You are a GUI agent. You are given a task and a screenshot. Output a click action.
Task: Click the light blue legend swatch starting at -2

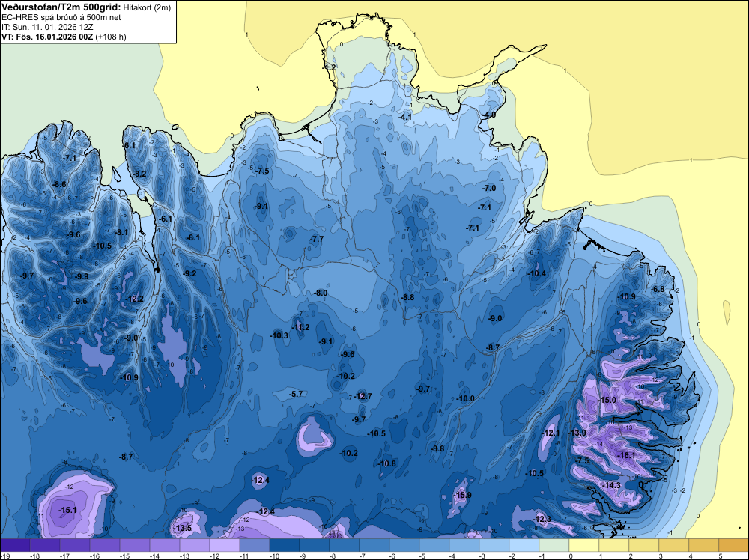[x=524, y=545]
